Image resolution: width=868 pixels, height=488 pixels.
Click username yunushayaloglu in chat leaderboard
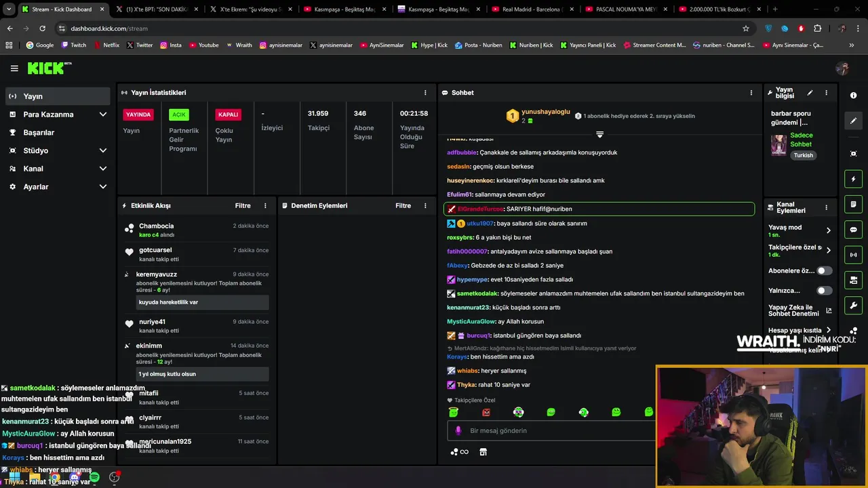click(546, 112)
